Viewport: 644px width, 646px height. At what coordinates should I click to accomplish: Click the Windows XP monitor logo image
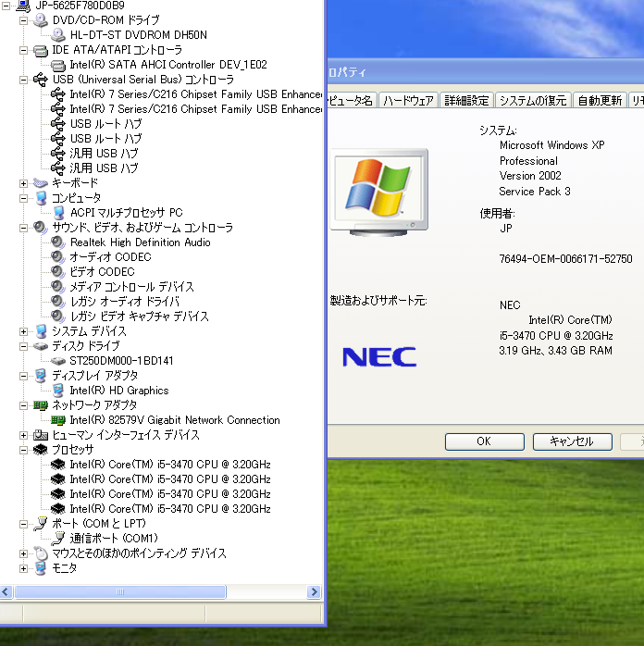point(379,193)
